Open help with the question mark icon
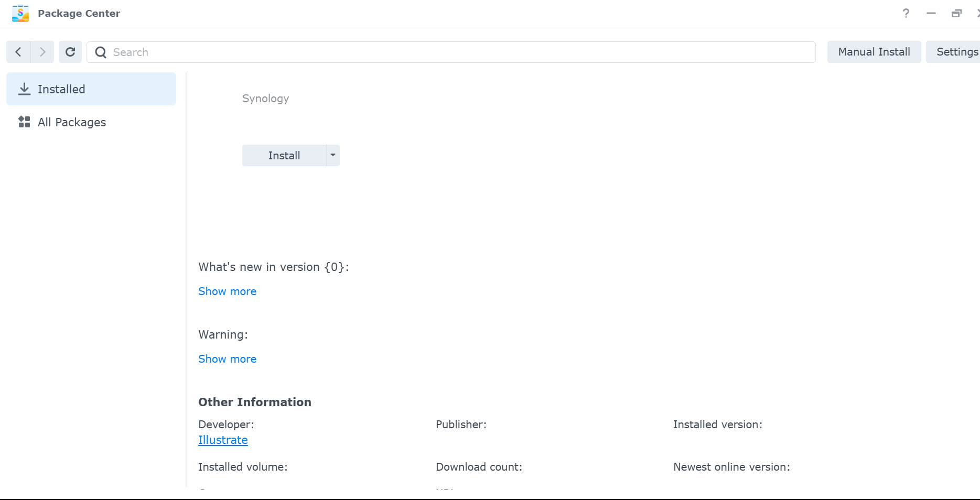Viewport: 980px width, 500px height. point(906,14)
